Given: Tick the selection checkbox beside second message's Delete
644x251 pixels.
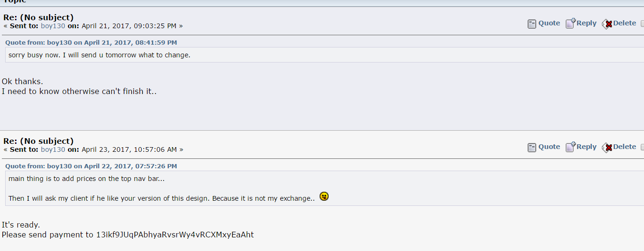Looking at the screenshot, I should tap(642, 147).
